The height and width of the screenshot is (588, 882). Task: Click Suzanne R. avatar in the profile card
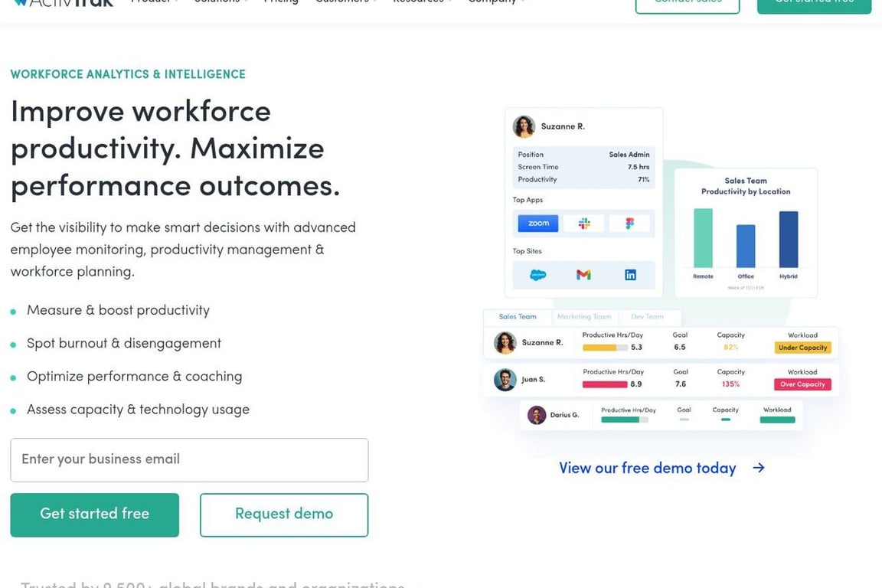coord(524,126)
